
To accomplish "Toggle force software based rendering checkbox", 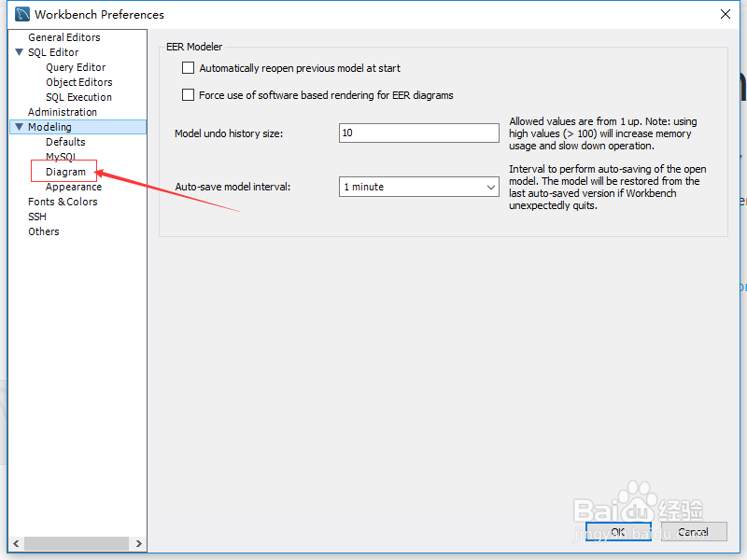I will point(189,95).
